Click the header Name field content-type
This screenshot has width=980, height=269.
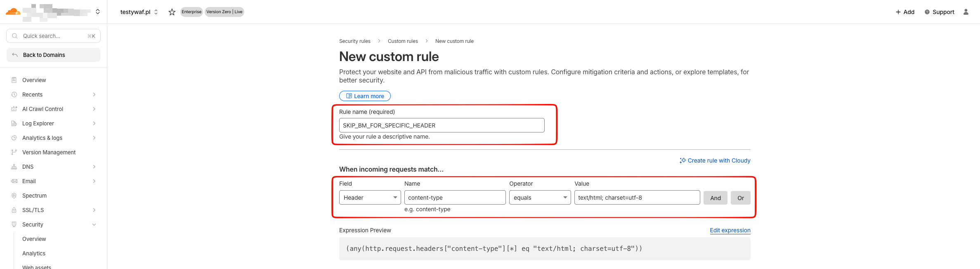coord(455,198)
